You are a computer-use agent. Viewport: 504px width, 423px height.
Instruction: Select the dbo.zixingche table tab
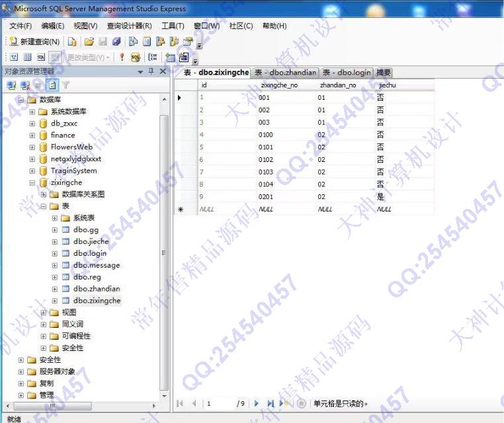tap(216, 73)
